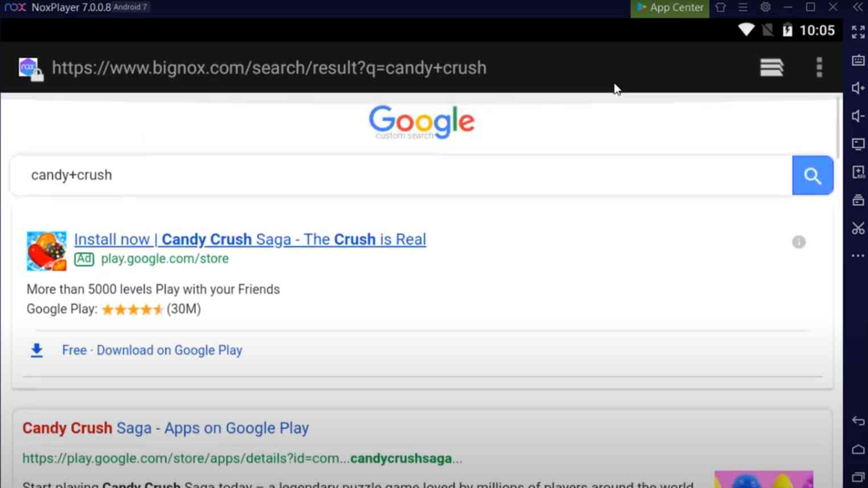Click the blue search magnifier button
The image size is (868, 488).
(813, 175)
